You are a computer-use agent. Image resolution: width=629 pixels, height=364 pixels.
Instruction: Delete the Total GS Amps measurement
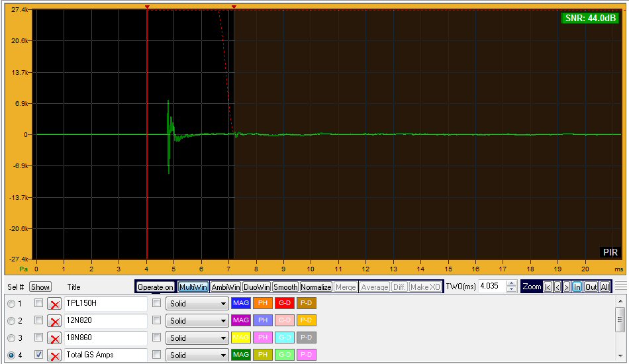click(x=54, y=355)
